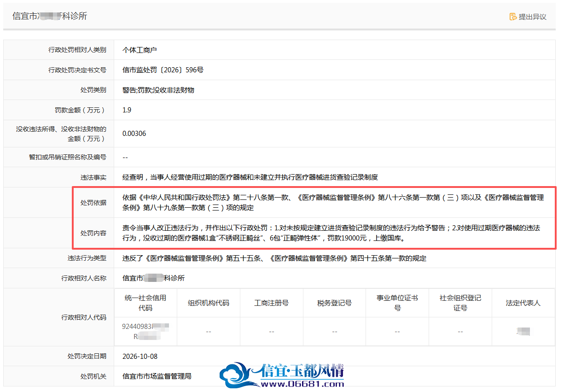Select the 行政处罚相对人类别 row label
Viewport: 564px width, 392px height.
point(77,50)
